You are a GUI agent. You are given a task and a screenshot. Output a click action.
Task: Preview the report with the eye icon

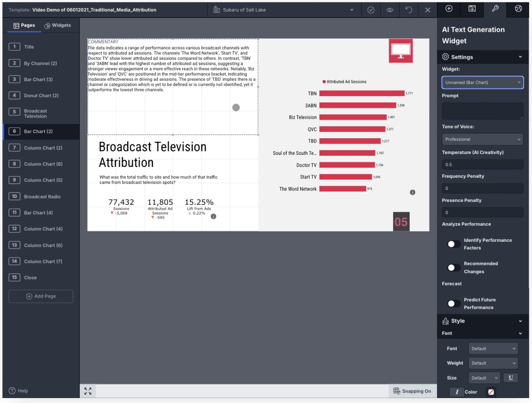click(390, 10)
